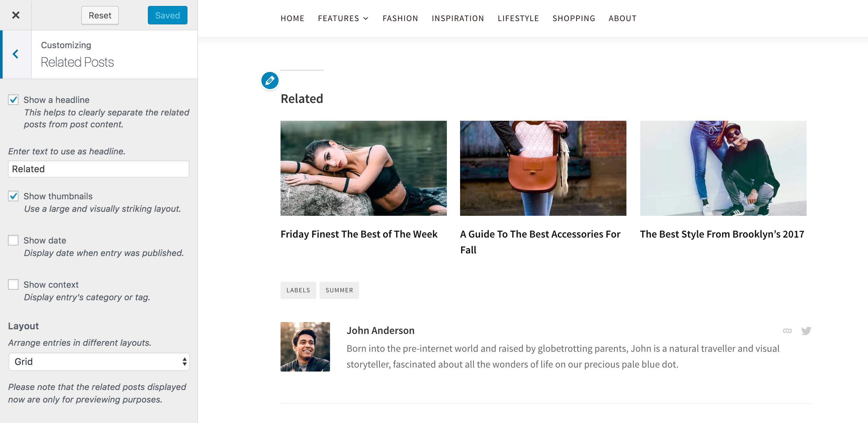Open the Lifestyle navigation item

click(518, 18)
